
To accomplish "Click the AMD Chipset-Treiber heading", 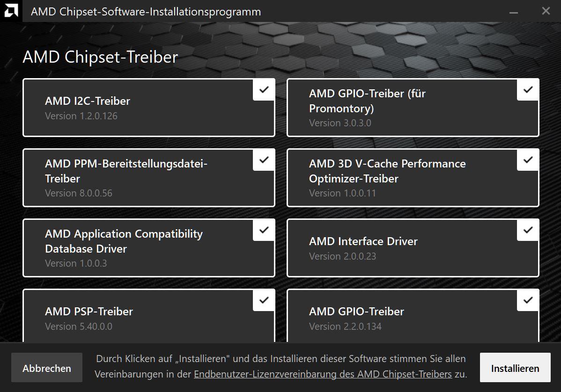I will point(100,57).
